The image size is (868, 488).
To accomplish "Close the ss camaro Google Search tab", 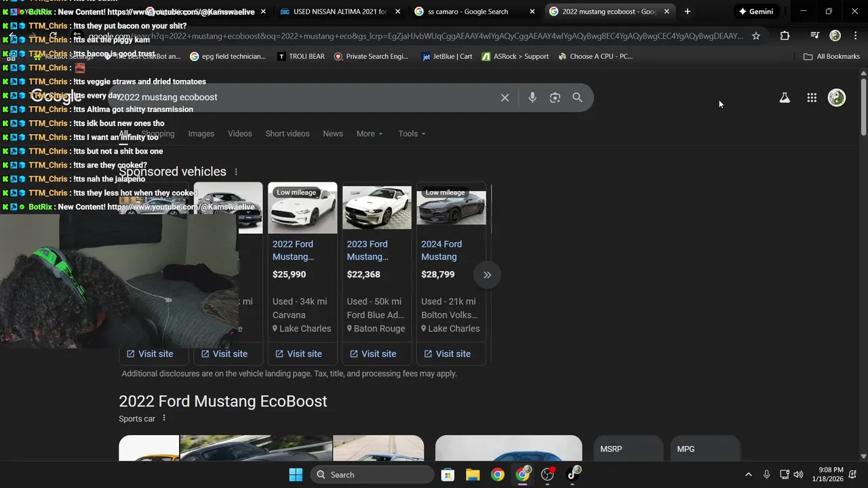I will click(x=532, y=12).
